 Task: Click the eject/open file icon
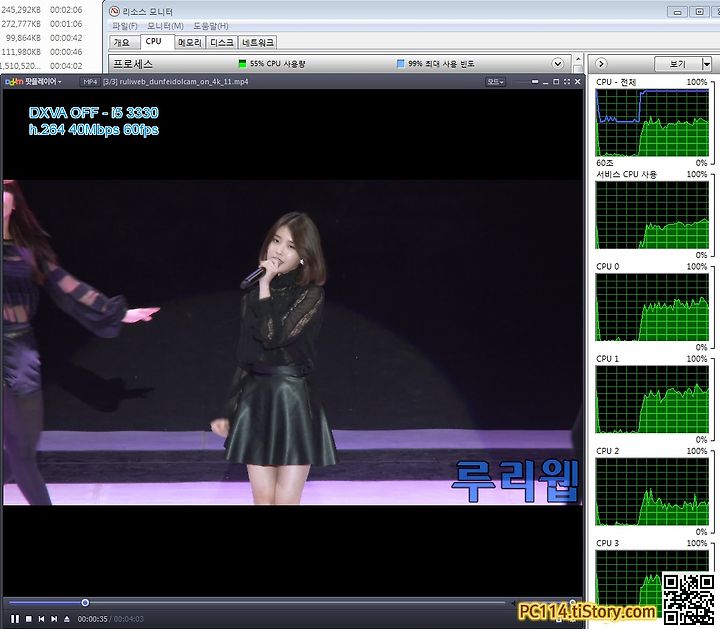(67, 619)
